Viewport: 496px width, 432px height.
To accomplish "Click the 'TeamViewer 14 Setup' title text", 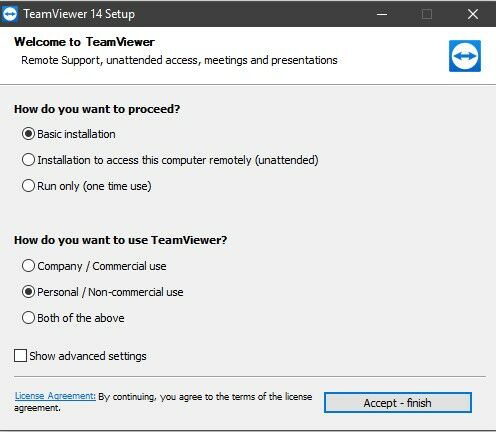I will tap(79, 14).
